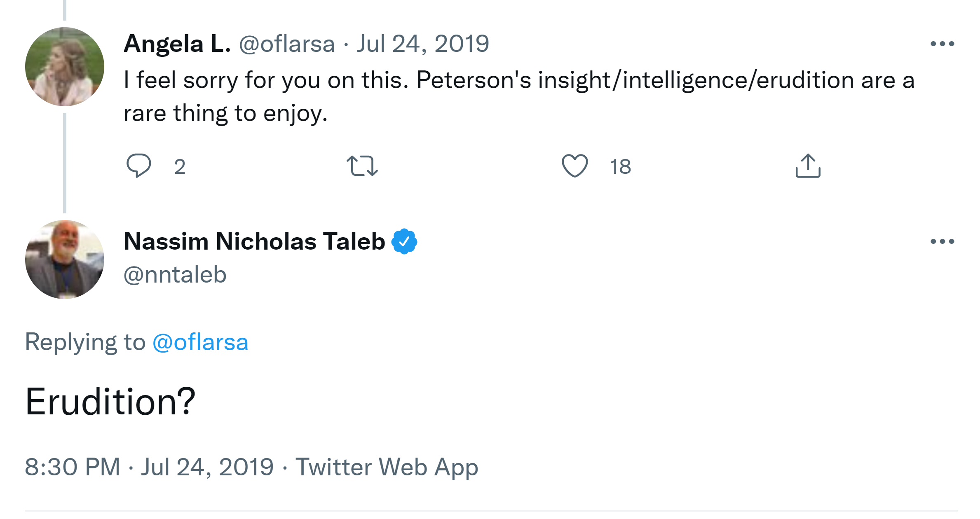Image resolution: width=980 pixels, height=519 pixels.
Task: Click the blue verified badge next to Taleb
Action: click(x=404, y=241)
